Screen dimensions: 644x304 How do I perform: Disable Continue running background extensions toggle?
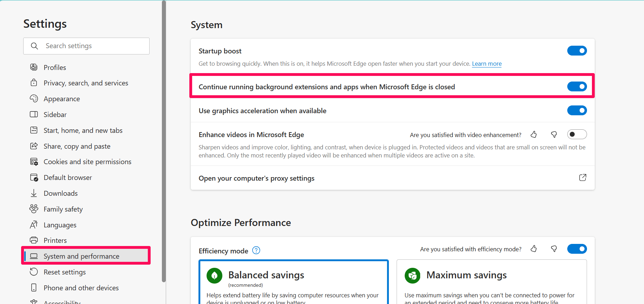pos(577,86)
